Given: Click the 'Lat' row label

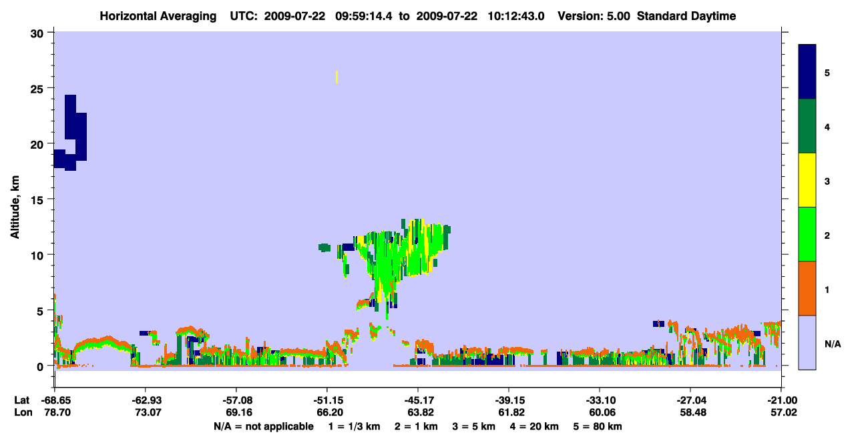Looking at the screenshot, I should click(21, 400).
